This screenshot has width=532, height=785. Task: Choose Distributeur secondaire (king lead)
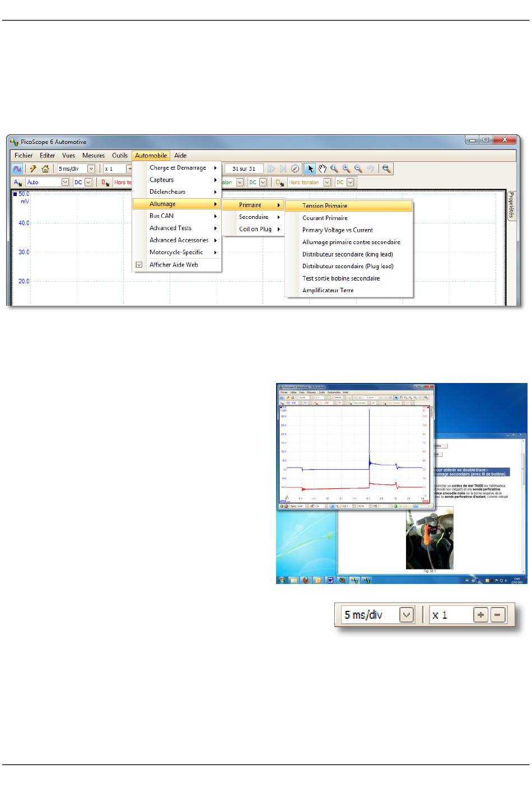(x=349, y=254)
